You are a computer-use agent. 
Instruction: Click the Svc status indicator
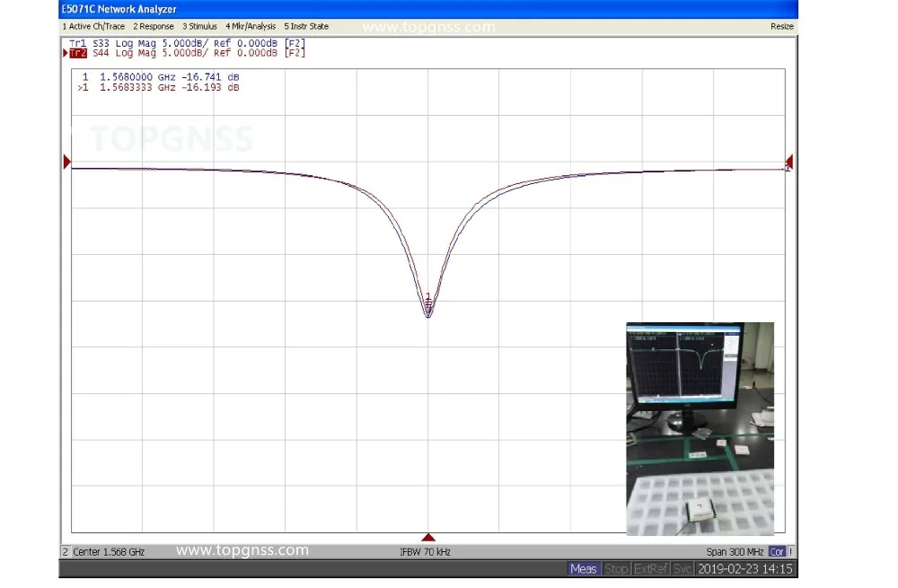click(682, 568)
